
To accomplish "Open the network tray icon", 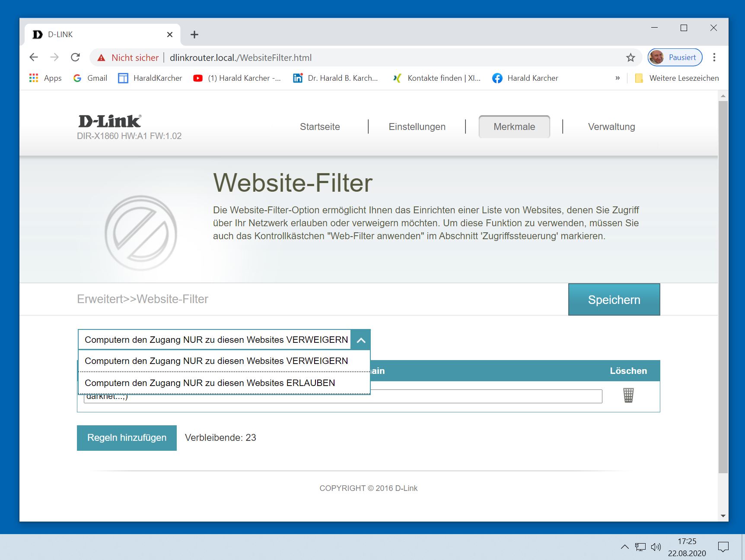I will pyautogui.click(x=640, y=547).
